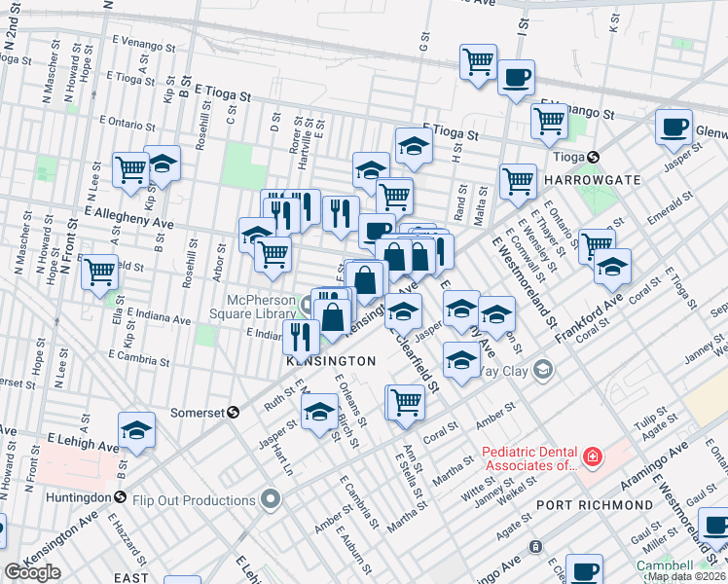
Task: Open the Flip Out Productions label
Action: pos(194,500)
